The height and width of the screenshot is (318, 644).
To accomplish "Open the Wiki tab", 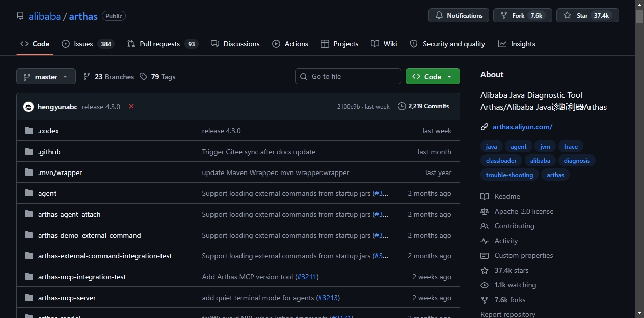I will (384, 44).
